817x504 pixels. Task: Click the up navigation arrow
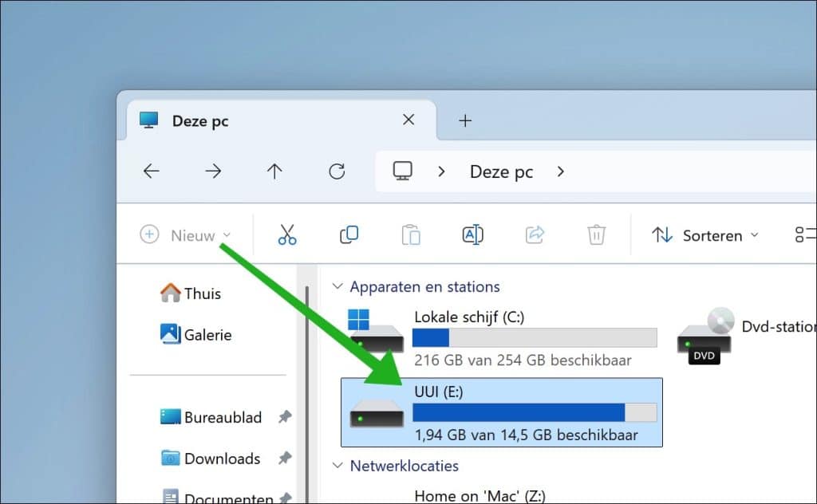(274, 171)
